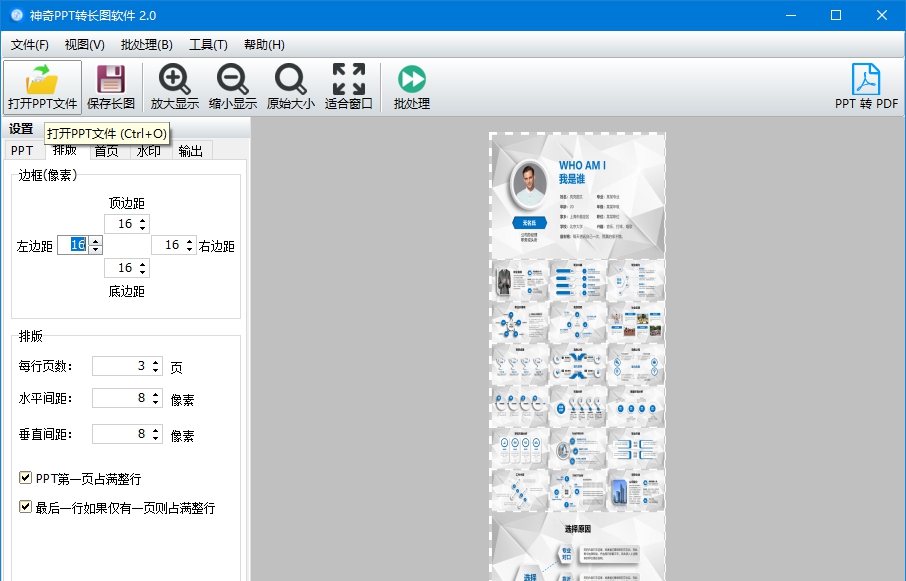Click the PPT to PDF icon
Image resolution: width=906 pixels, height=581 pixels.
coord(866,79)
